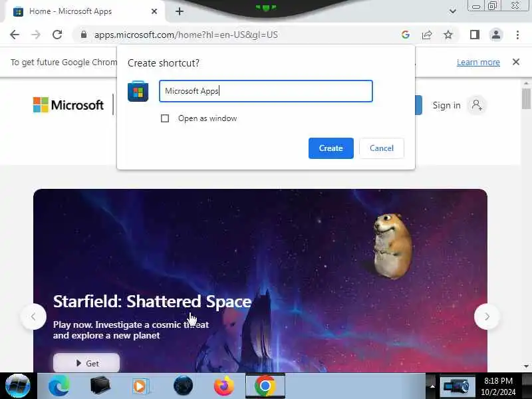This screenshot has width=532, height=399.
Task: Cancel the Create shortcut dialog
Action: (382, 148)
